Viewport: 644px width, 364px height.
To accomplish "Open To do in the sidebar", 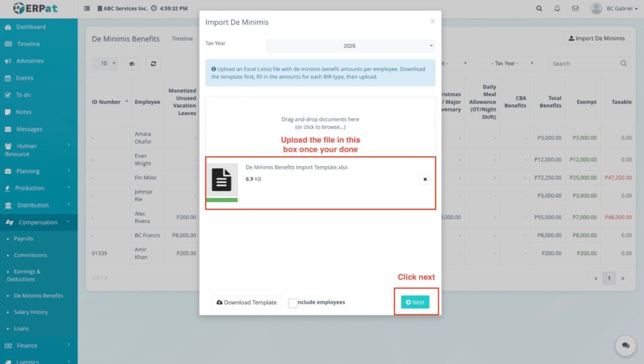I will (23, 94).
